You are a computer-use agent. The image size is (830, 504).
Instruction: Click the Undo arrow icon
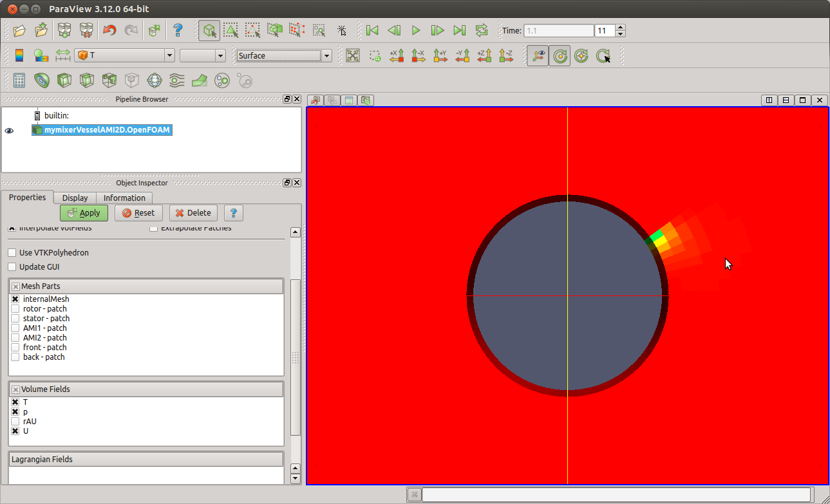tap(109, 30)
